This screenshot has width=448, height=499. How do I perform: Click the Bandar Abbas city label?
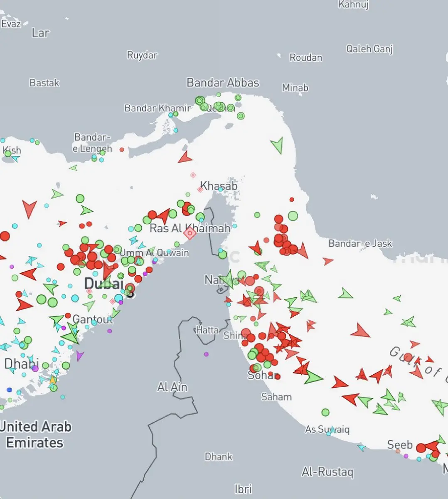(223, 82)
